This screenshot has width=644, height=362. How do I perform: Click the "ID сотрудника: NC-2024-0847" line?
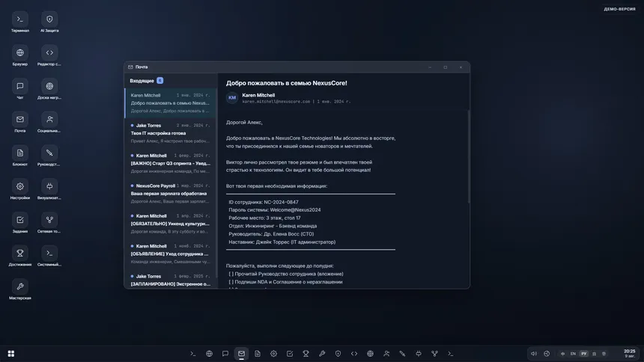(264, 202)
